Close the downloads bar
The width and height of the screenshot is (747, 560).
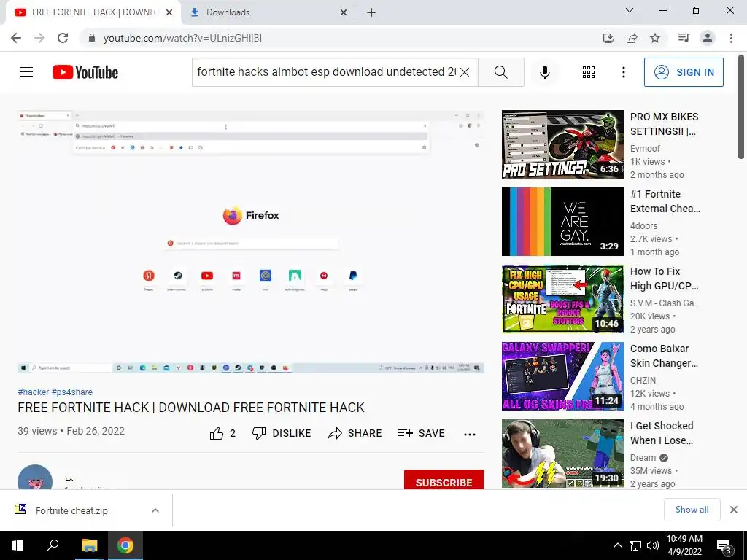tap(734, 510)
